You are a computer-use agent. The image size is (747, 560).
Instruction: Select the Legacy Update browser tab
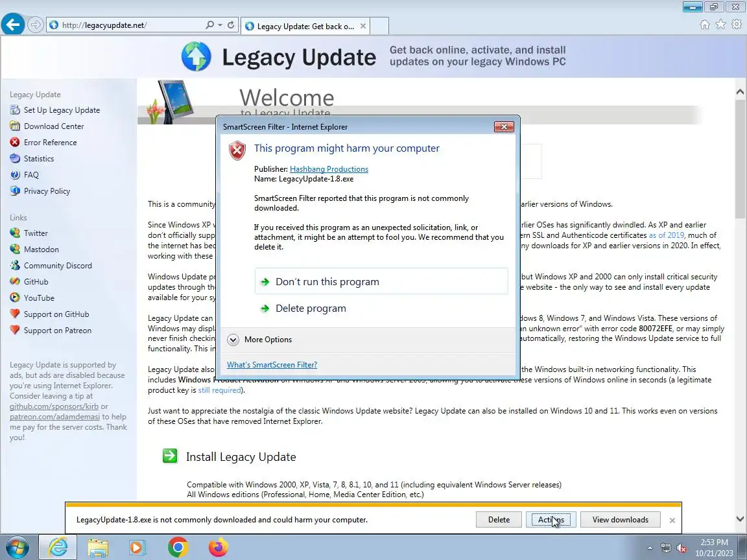coord(305,26)
